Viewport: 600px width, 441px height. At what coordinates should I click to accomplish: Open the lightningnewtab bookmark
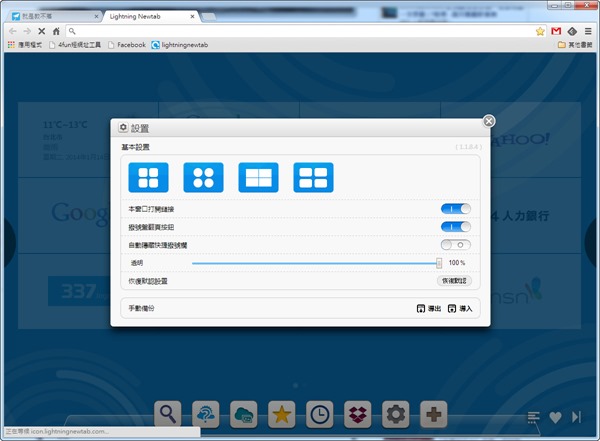pyautogui.click(x=180, y=45)
